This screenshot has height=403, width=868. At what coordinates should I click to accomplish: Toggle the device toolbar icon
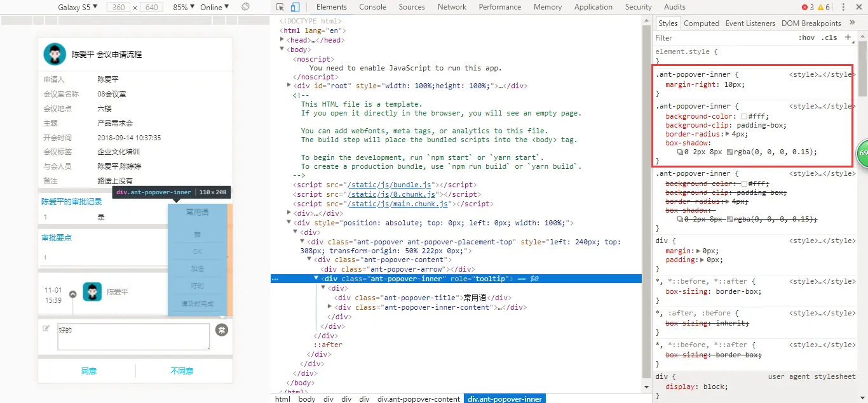[295, 7]
